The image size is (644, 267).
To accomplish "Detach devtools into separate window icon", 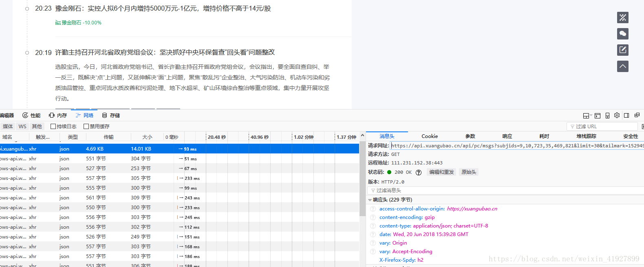I will tap(637, 115).
